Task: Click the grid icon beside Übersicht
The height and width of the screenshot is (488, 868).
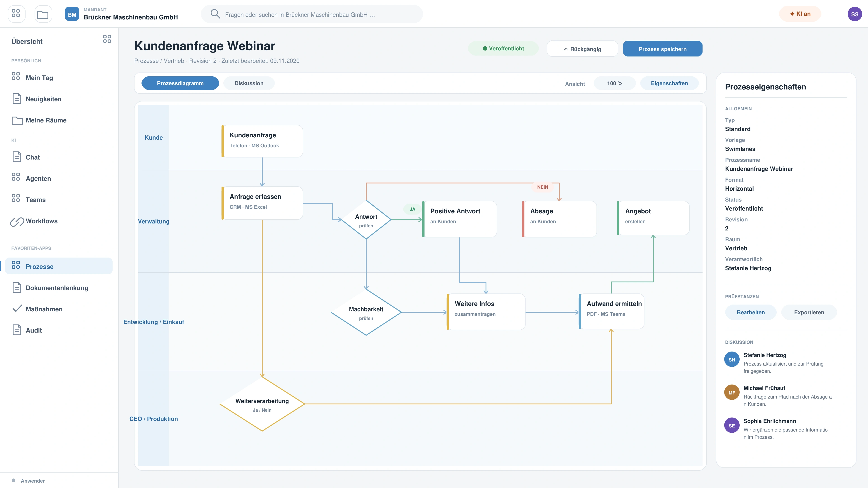Action: (x=107, y=39)
